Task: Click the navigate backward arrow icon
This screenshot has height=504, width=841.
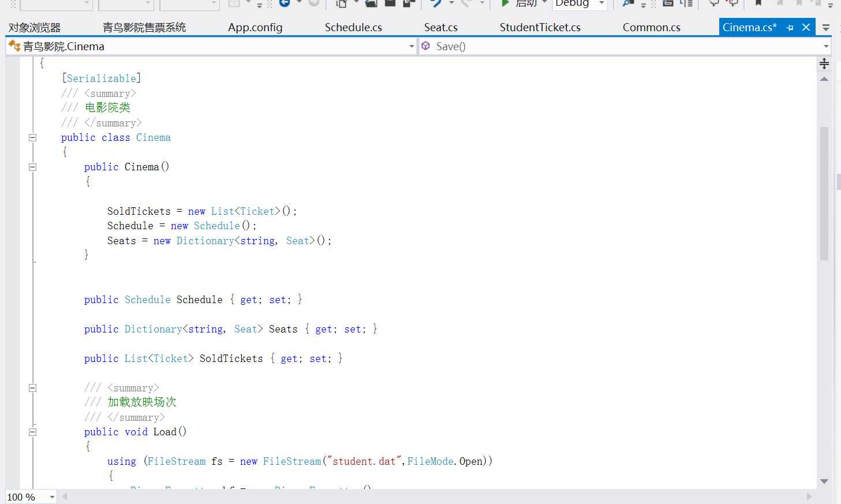Action: (284, 3)
